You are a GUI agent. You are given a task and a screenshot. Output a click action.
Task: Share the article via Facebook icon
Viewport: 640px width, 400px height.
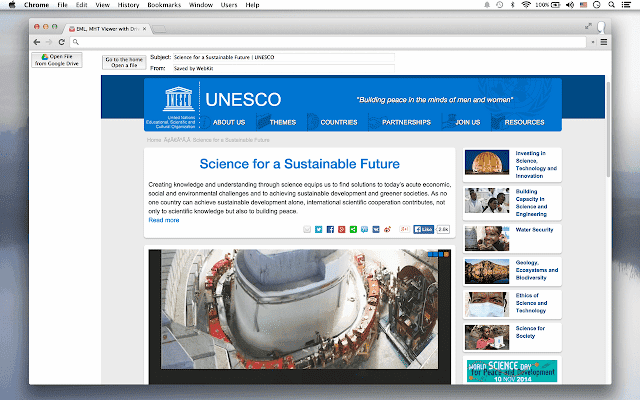[330, 229]
